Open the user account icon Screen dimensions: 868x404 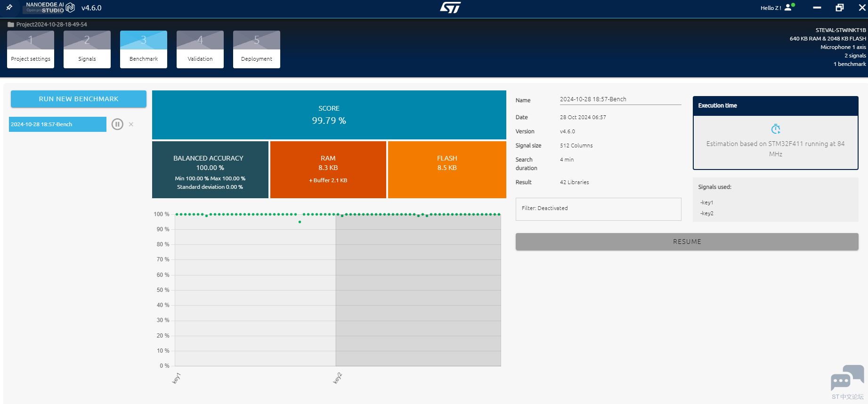tap(788, 8)
